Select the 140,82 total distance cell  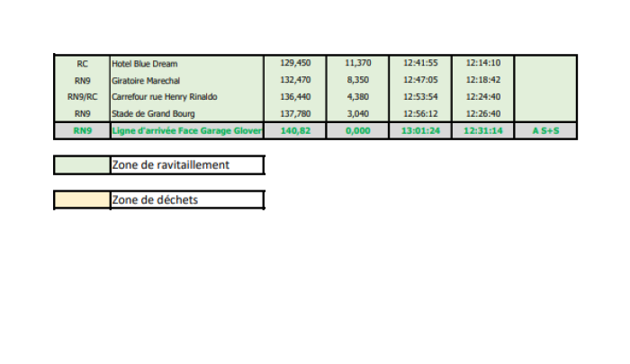click(295, 131)
